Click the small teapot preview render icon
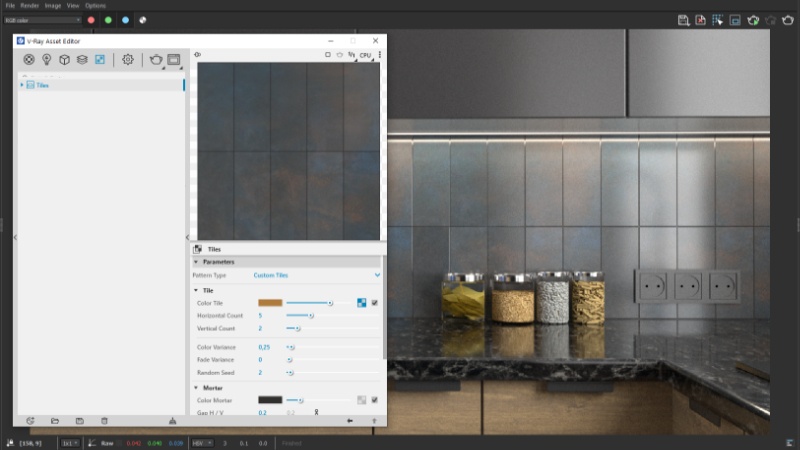 [x=339, y=55]
